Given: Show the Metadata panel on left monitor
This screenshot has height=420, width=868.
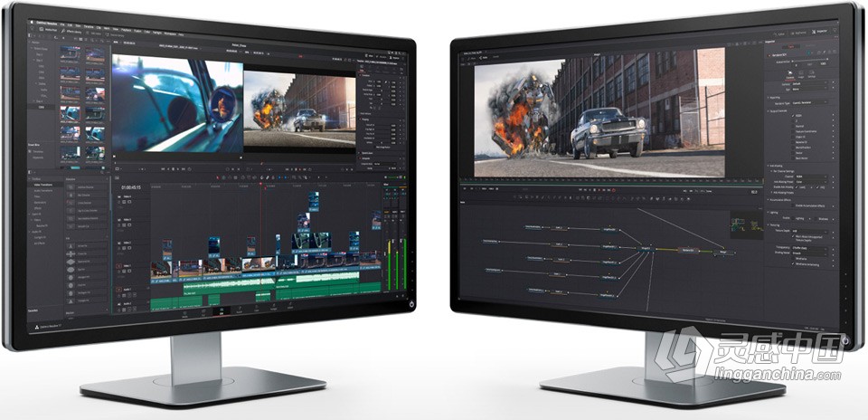Looking at the screenshot, I should 381,56.
